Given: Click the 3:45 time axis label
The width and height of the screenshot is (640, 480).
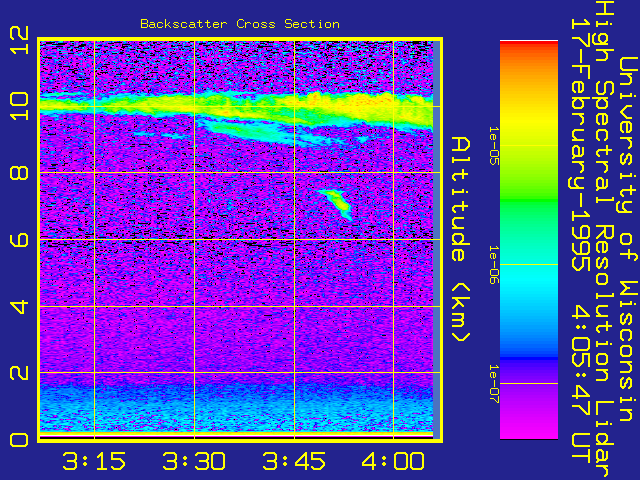Looking at the screenshot, I should tap(294, 461).
